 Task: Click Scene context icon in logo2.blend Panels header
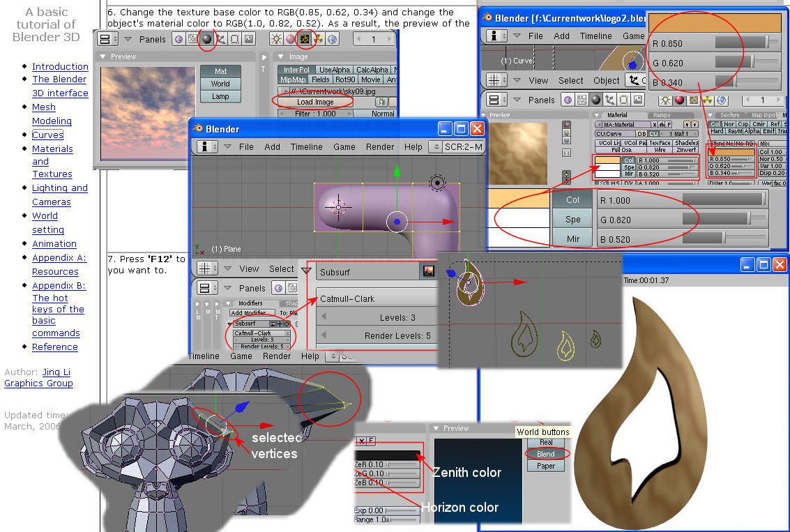639,100
